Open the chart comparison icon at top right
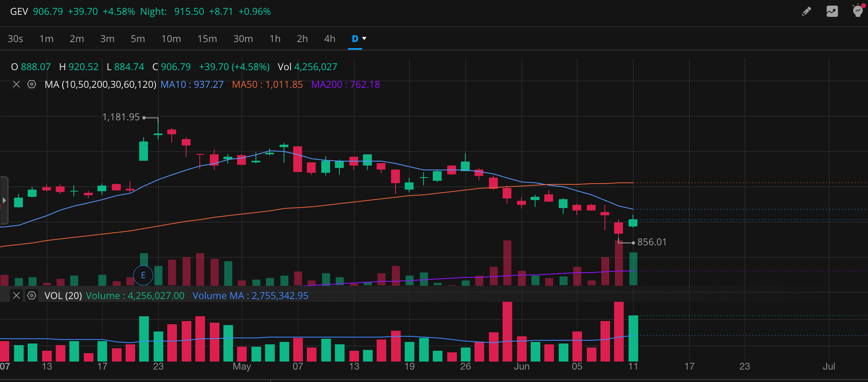 coord(832,11)
